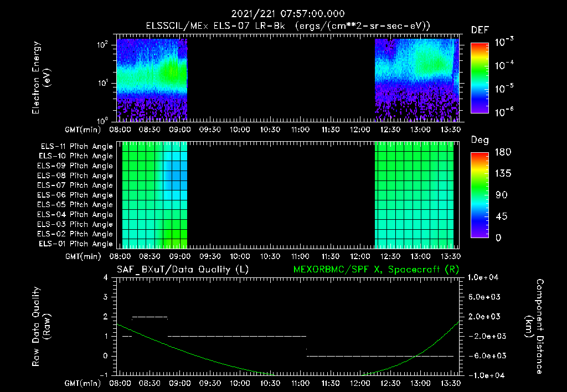This screenshot has height=392, width=567.
Task: Click the 135 value on Deg scale
Action: point(503,173)
